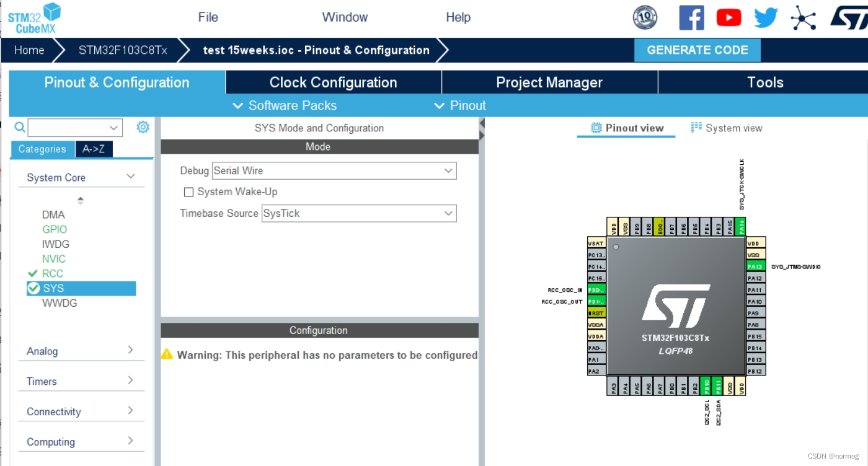The width and height of the screenshot is (868, 466).
Task: Click the warning triangle icon in Configuration
Action: click(x=167, y=354)
